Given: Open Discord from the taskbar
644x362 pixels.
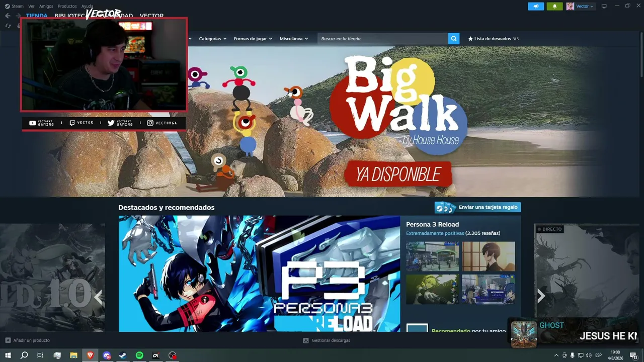Looking at the screenshot, I should (x=107, y=355).
